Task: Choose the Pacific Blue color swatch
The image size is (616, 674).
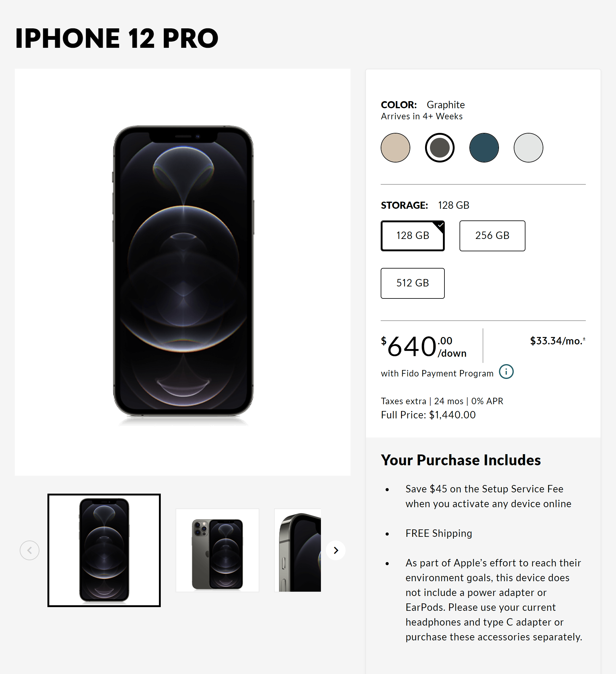Action: (x=484, y=148)
